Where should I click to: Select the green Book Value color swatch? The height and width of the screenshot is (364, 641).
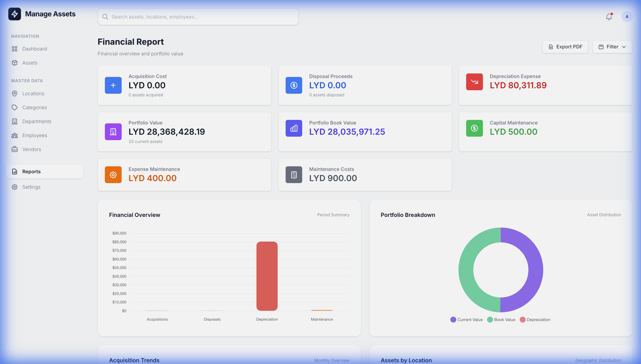tap(490, 320)
